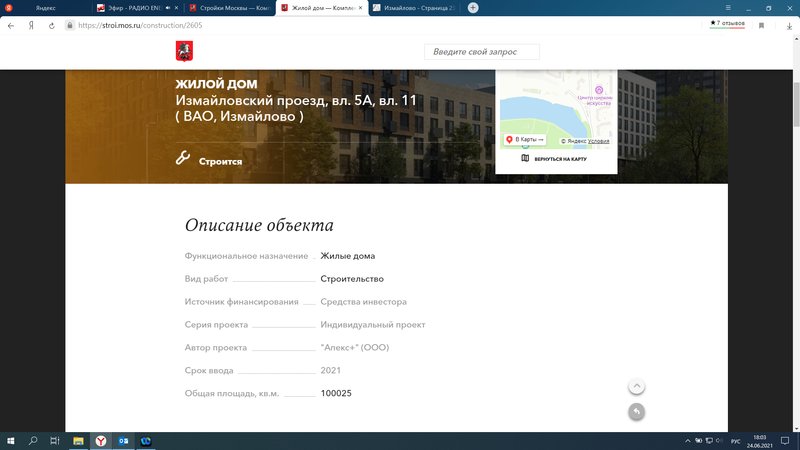
Task: Click the 'ЖИЛОЙ ДОМ' title
Action: point(216,84)
